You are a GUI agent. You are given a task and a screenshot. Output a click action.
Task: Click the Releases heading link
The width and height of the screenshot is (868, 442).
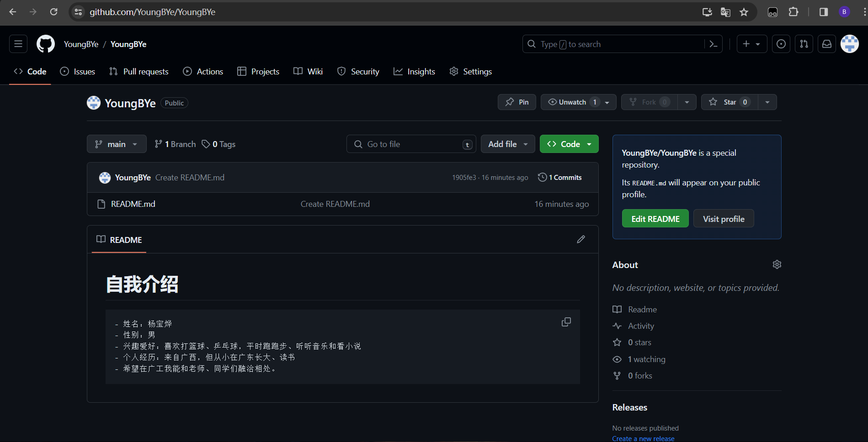(630, 407)
